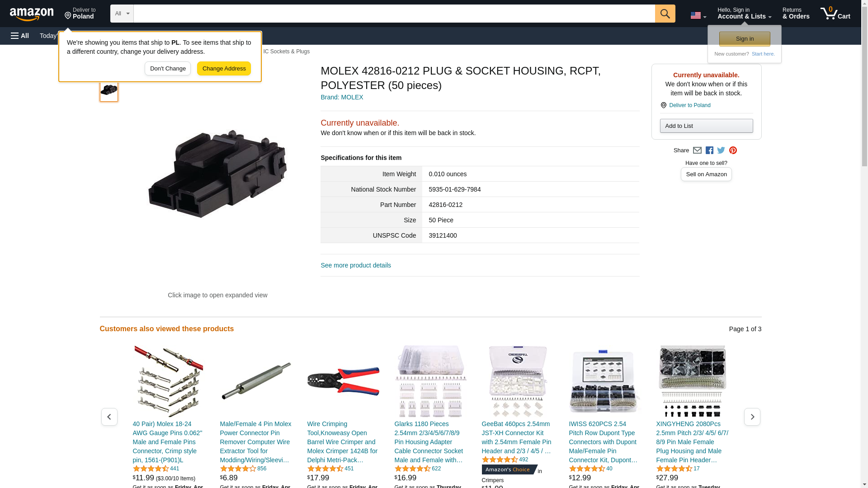Click the Amazon logo
The height and width of the screenshot is (488, 868).
32,14
